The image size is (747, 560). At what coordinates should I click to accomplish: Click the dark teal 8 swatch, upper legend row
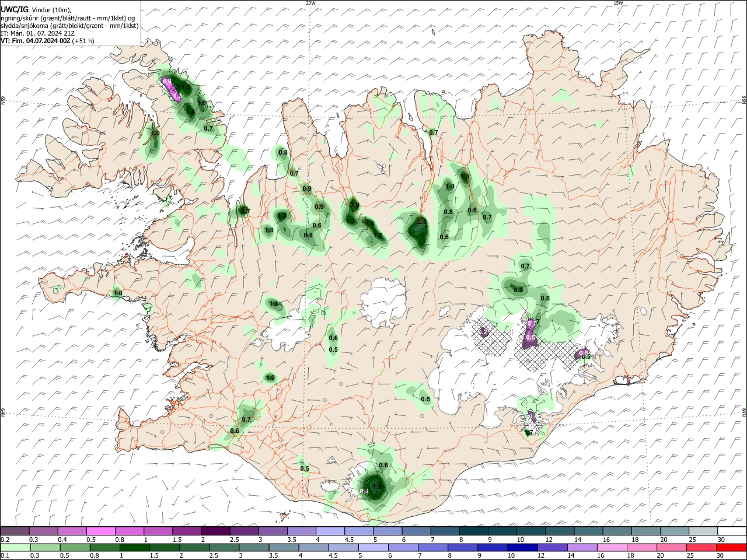pyautogui.click(x=473, y=531)
